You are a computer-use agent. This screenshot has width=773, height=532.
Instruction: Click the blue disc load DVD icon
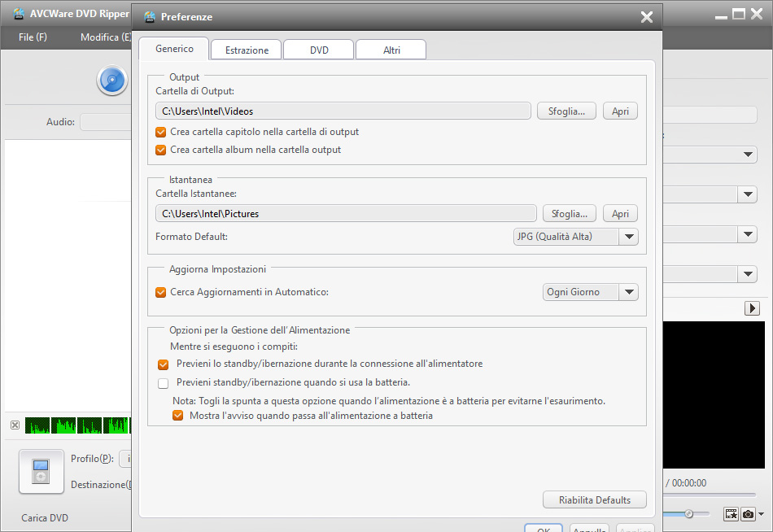tap(111, 80)
